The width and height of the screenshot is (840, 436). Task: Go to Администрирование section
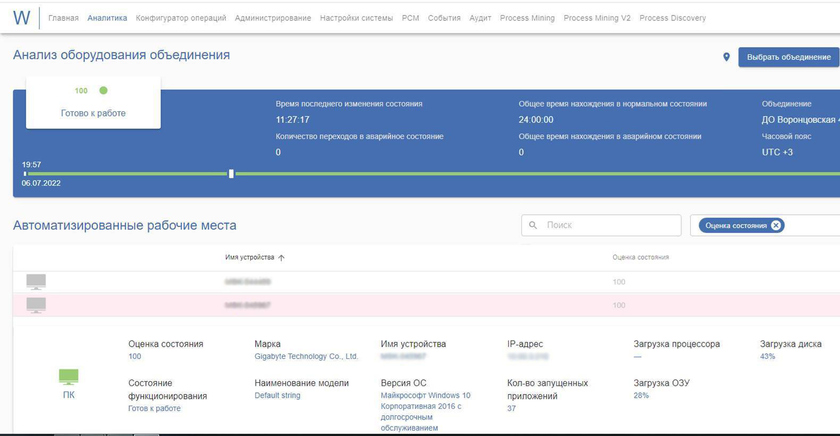tap(272, 18)
